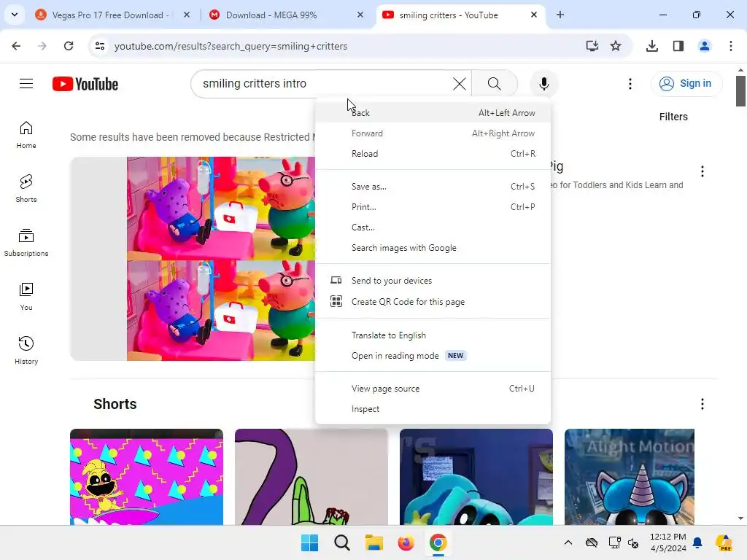Select Print... in context menu
This screenshot has height=560, width=747.
(x=433, y=207)
